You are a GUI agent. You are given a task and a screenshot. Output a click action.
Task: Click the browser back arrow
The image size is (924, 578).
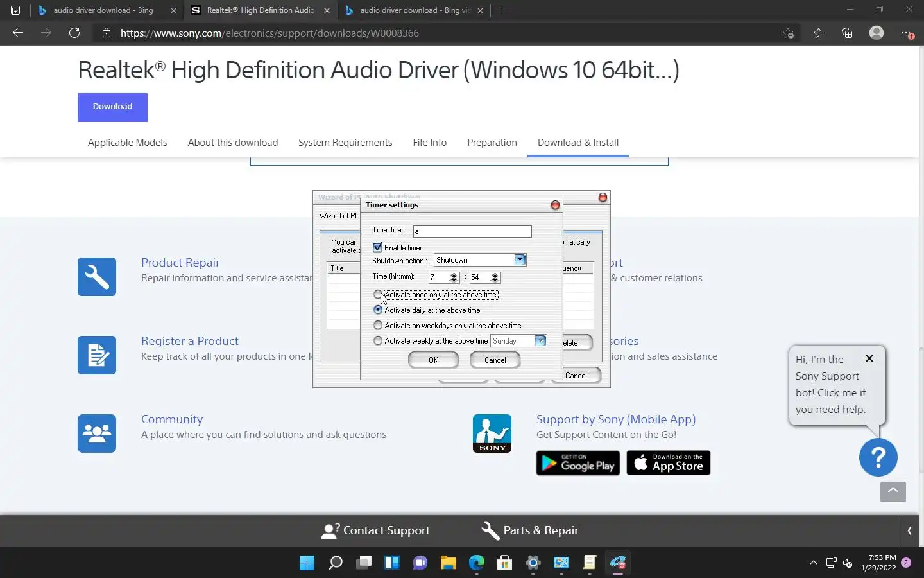click(x=18, y=33)
